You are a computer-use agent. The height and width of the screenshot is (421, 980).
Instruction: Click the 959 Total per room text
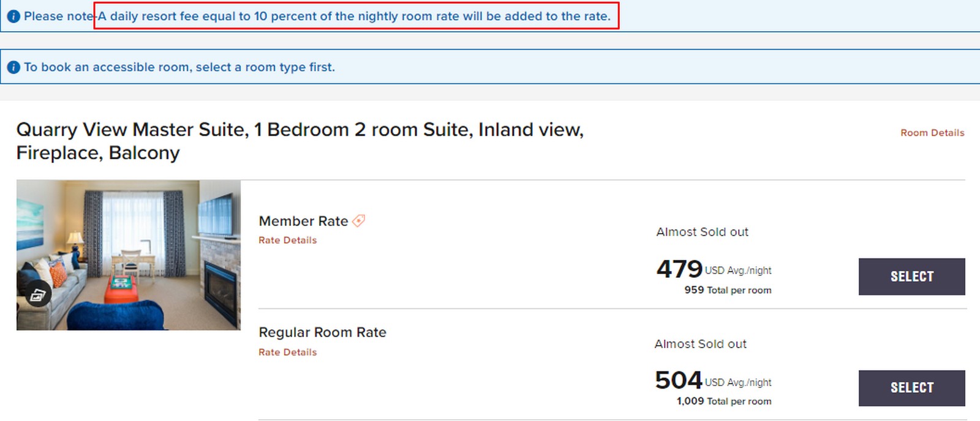727,290
